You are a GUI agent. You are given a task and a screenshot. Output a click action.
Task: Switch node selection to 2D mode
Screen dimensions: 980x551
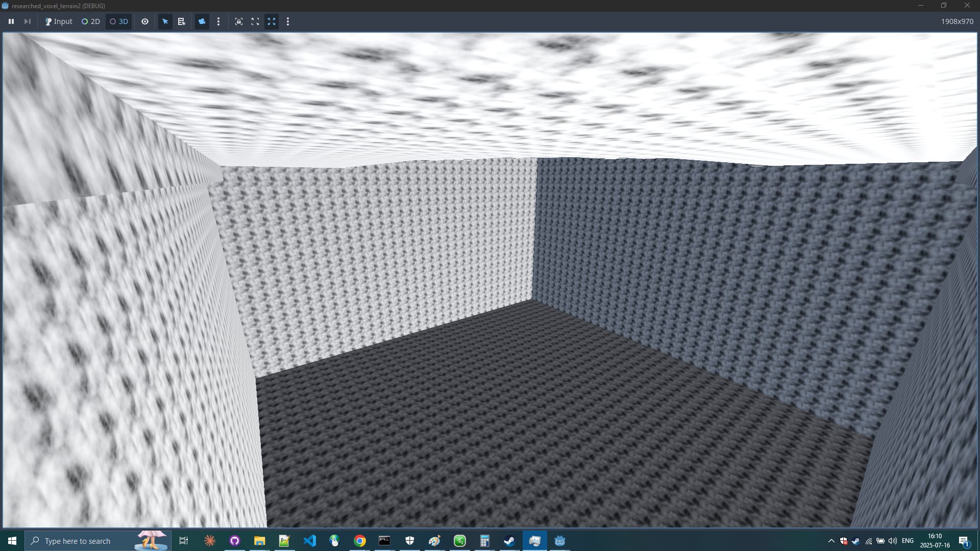click(91, 21)
